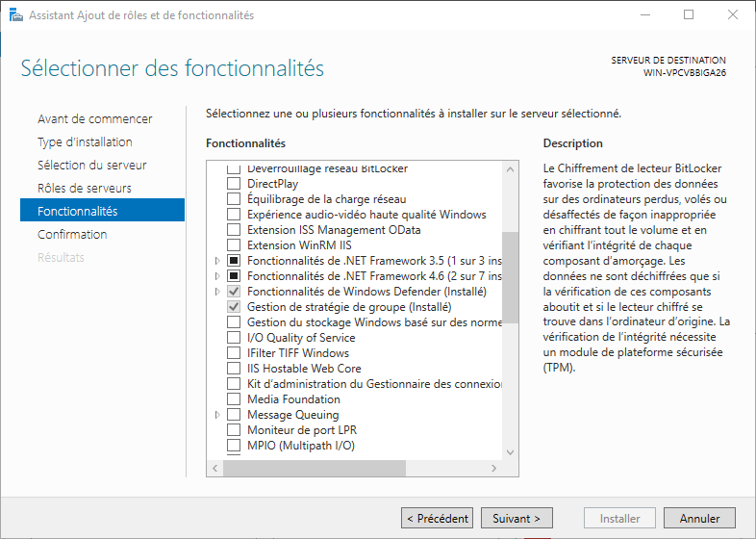The width and height of the screenshot is (756, 539).
Task: Click the Suivant button
Action: tap(517, 518)
